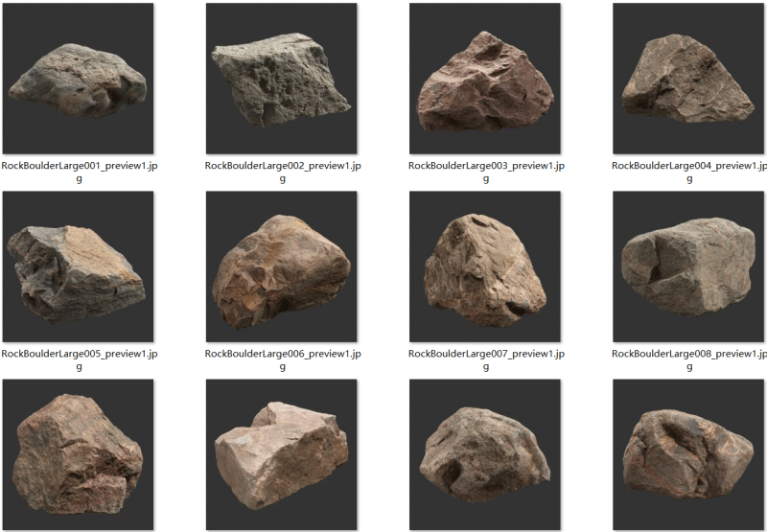Screen dimensions: 767x532
Task: Click the file name RockBoulderLarge004_preview1.jpg
Action: (x=689, y=173)
